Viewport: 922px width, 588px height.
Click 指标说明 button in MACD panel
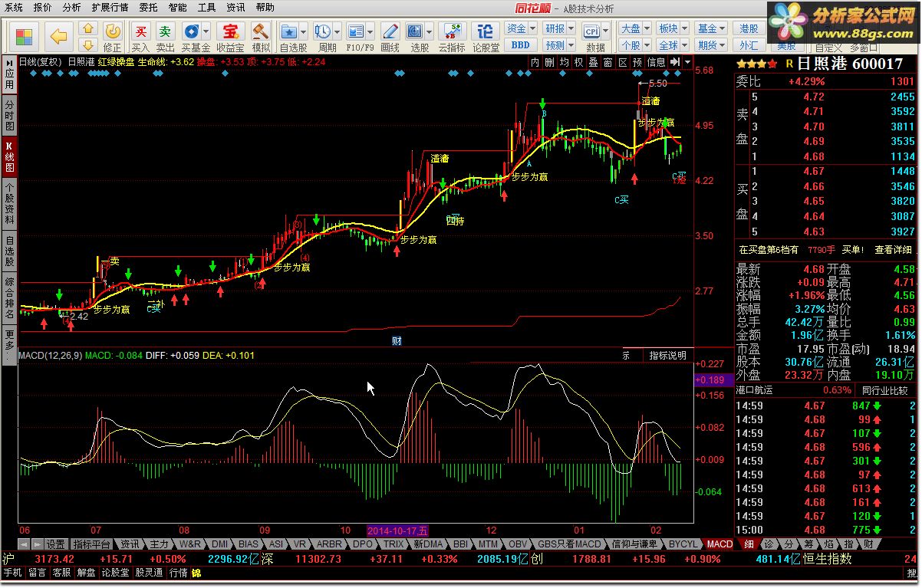668,356
